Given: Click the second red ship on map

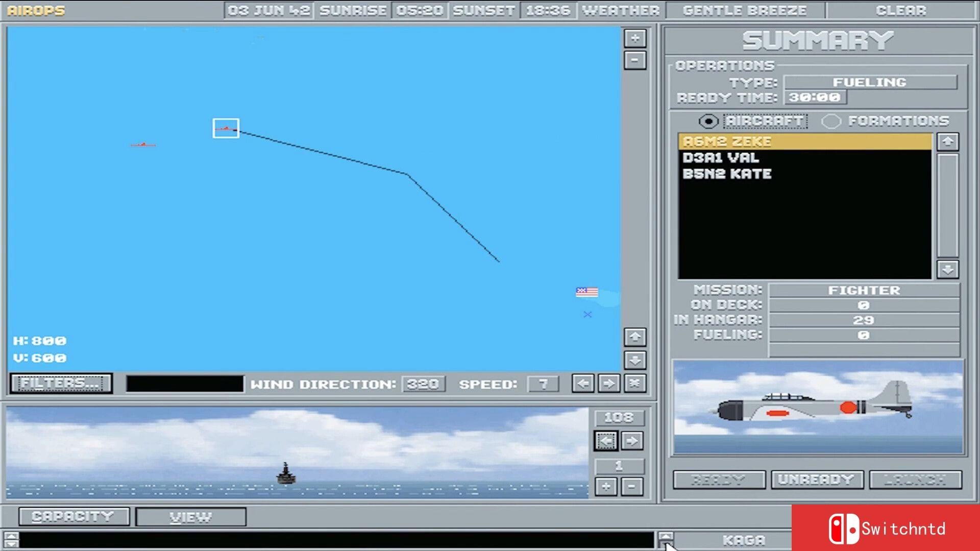Looking at the screenshot, I should coord(143,145).
